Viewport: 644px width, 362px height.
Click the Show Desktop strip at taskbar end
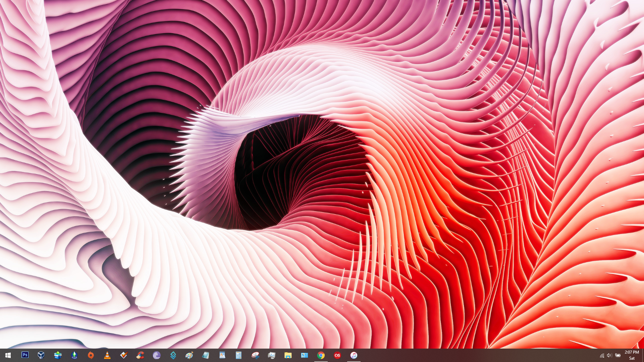[643, 355]
